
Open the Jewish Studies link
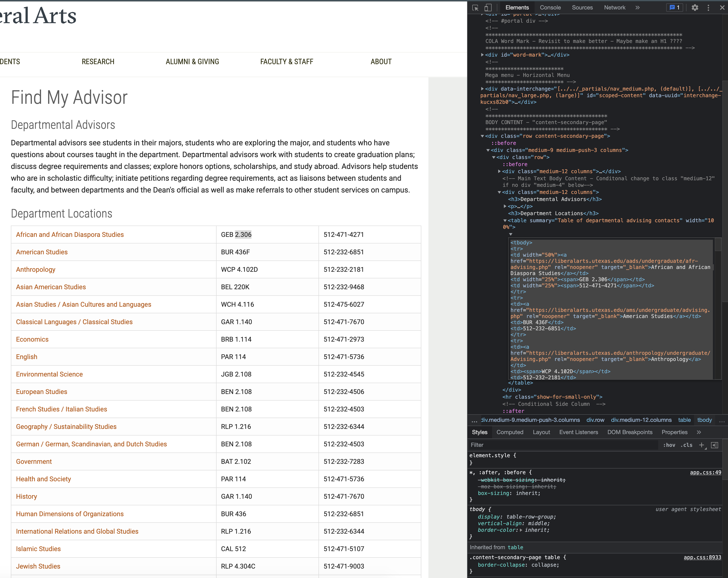(38, 566)
